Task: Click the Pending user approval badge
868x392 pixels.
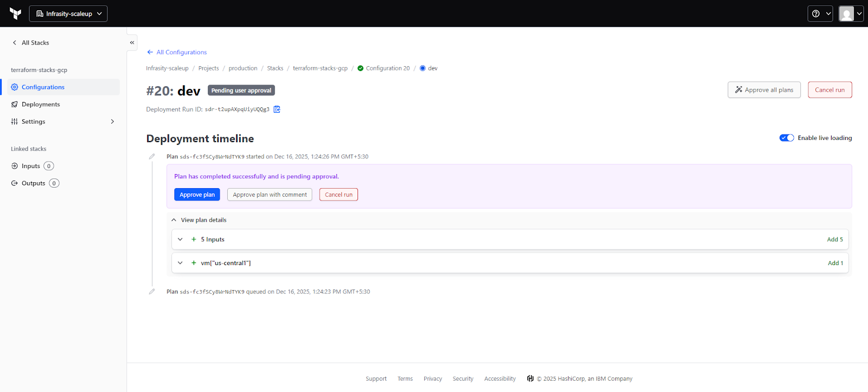Action: (x=241, y=91)
